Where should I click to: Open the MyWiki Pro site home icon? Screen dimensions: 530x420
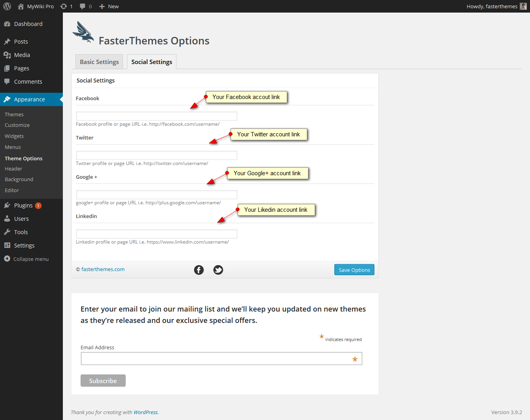(21, 6)
